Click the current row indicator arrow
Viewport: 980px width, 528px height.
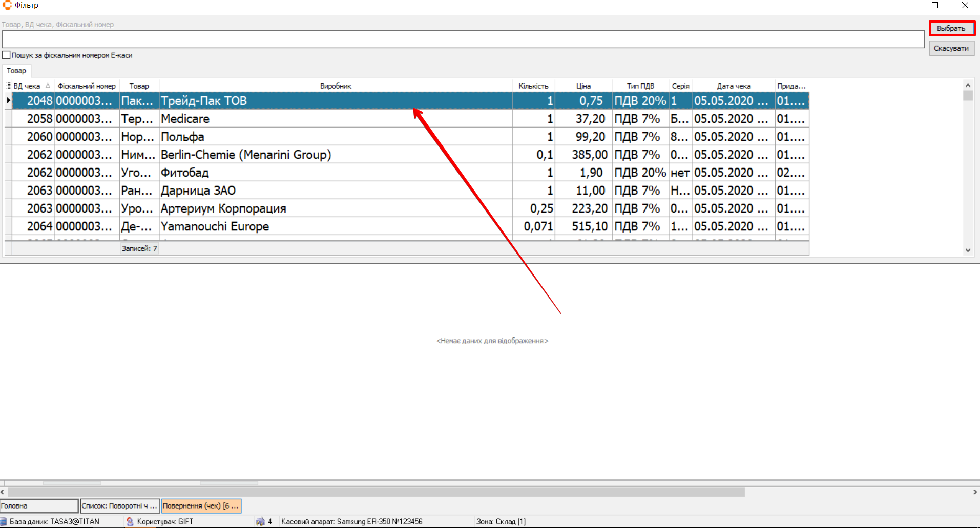point(8,100)
